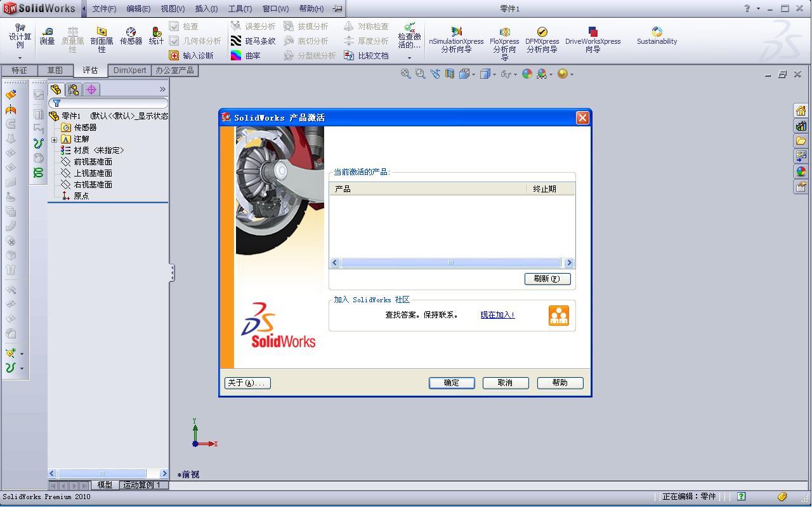This screenshot has width=812, height=508.
Task: Switch to FeatureManager design tree tab icon
Action: 56,90
